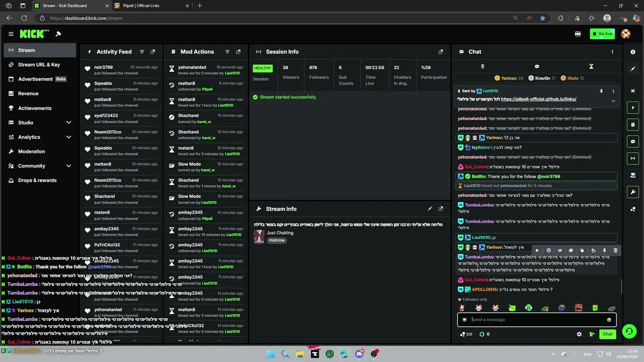644x362 pixels.
Task: Filter the Mod Actions panel
Action: [x=227, y=52]
